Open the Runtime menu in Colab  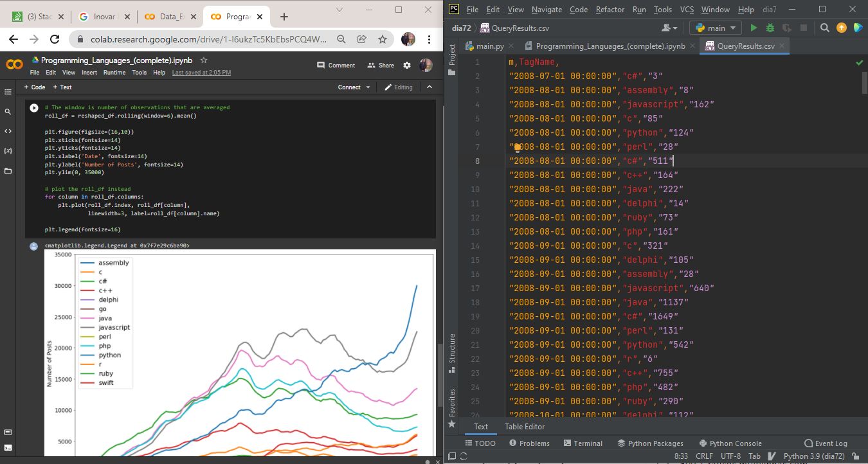pos(114,73)
